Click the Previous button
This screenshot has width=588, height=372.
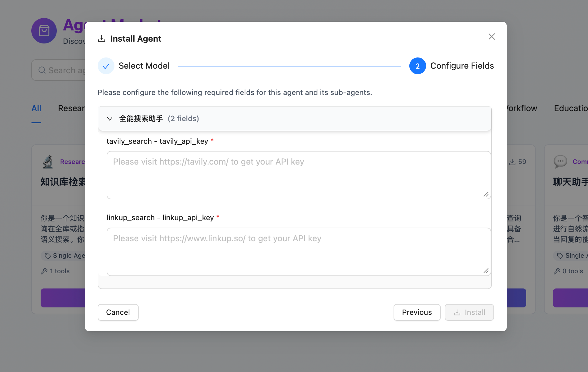[x=417, y=312]
